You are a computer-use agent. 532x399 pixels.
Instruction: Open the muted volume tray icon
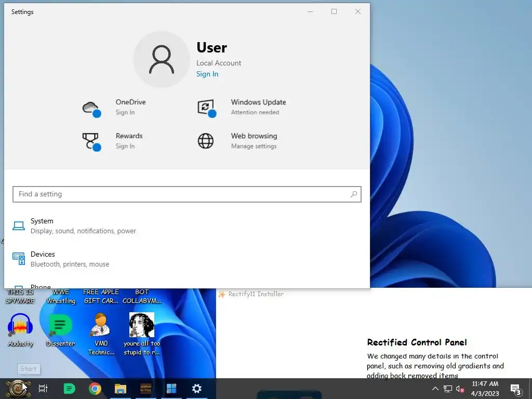pos(460,389)
